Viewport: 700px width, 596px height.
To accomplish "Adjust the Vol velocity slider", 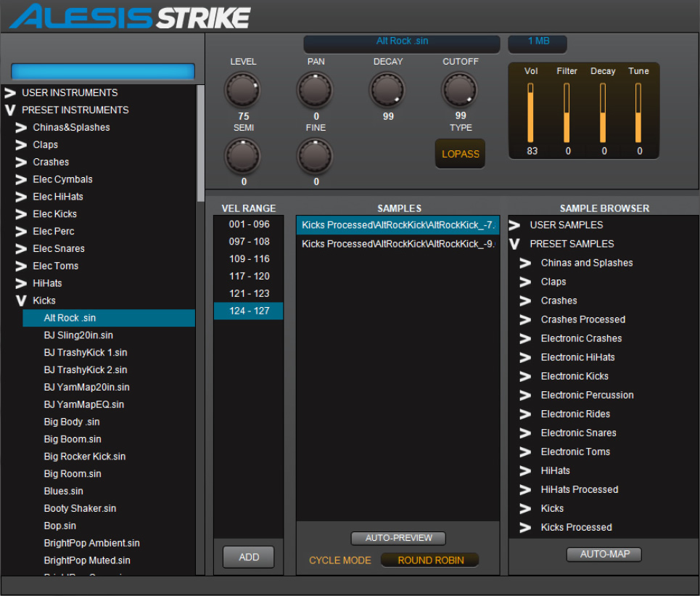I will (530, 113).
